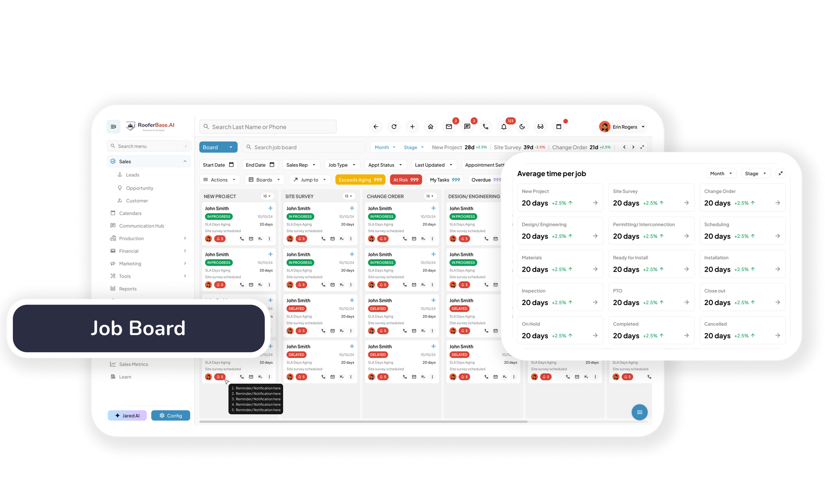Click the calendar/appointment icon on card
The image size is (825, 504).
tap(260, 239)
